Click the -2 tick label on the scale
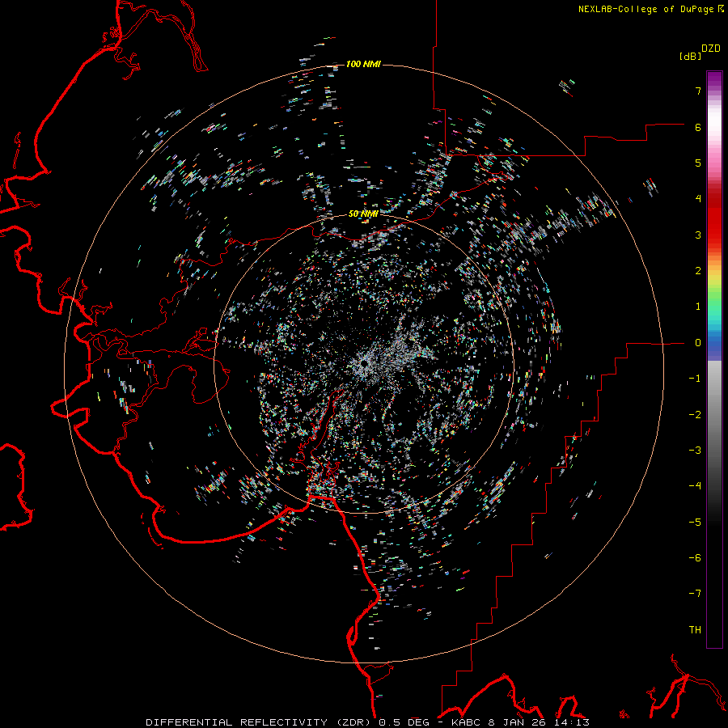Screen dimensions: 728x728 point(695,415)
